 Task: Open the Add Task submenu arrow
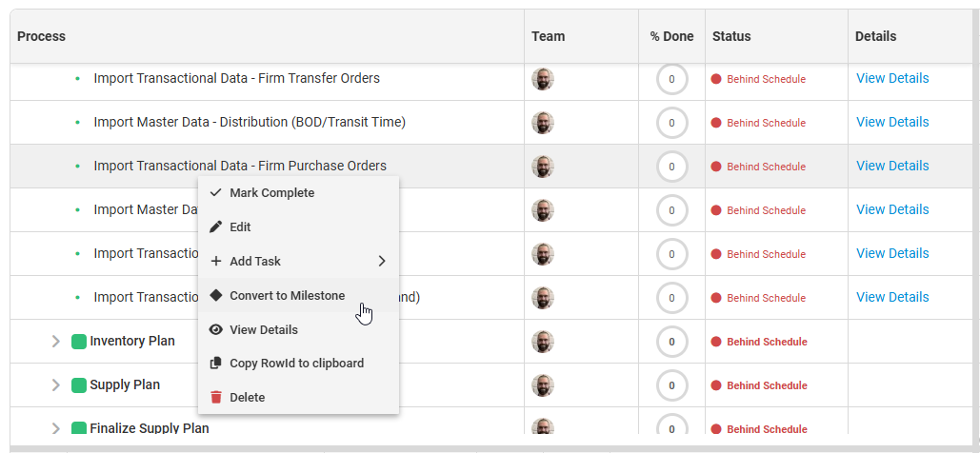(382, 262)
